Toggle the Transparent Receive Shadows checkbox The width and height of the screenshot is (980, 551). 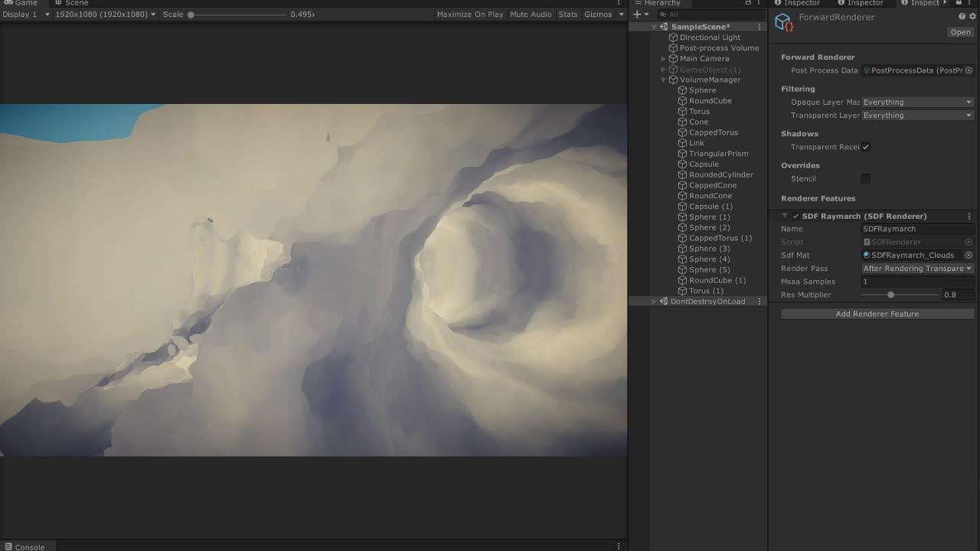[x=866, y=147]
